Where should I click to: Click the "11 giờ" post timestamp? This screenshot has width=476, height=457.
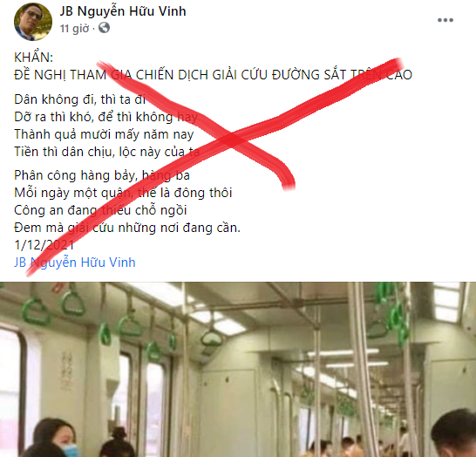(74, 29)
